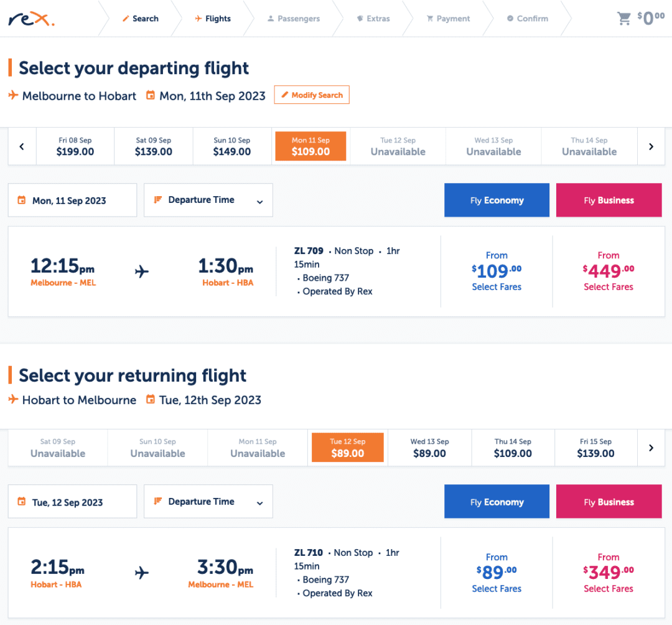This screenshot has height=625, width=672.
Task: Click the Rex airline logo
Action: (29, 19)
